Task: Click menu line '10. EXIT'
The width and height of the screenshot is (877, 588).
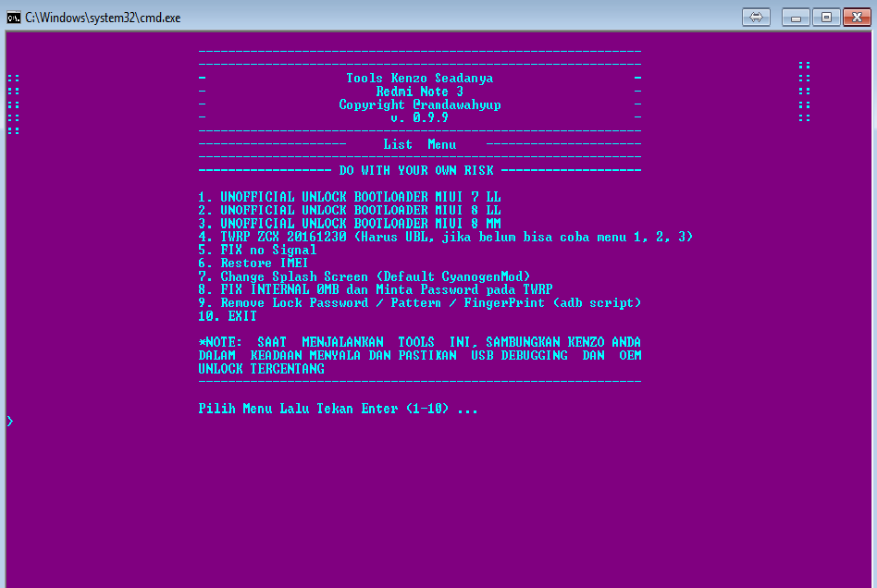Action: click(x=228, y=316)
